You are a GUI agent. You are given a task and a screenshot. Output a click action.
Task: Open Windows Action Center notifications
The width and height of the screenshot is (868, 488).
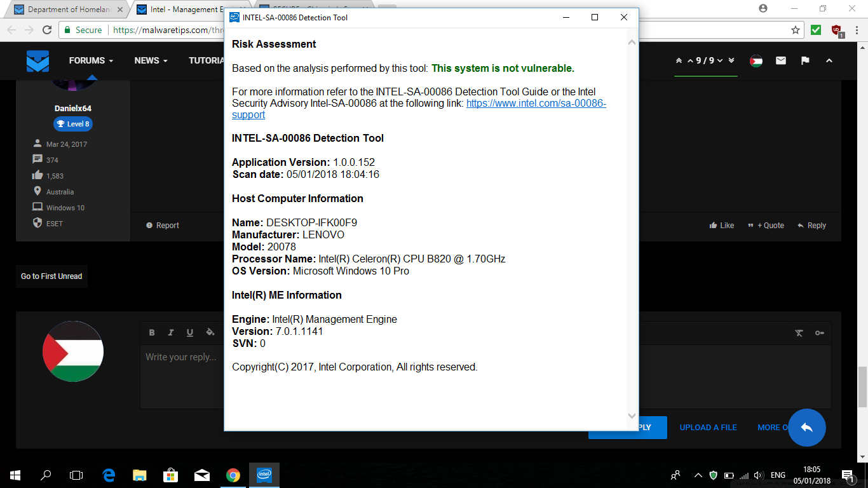point(848,475)
